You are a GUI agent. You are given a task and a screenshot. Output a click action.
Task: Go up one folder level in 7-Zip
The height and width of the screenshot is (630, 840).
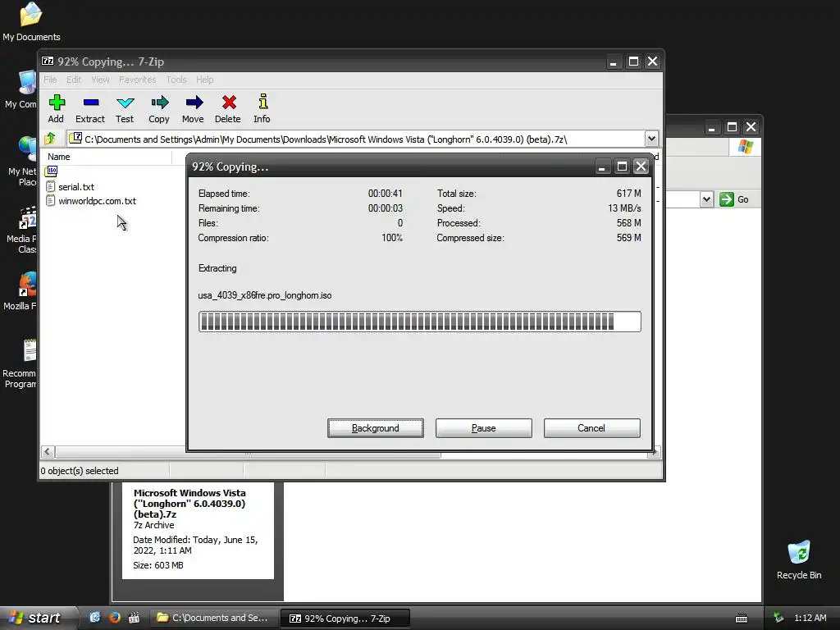tap(50, 139)
